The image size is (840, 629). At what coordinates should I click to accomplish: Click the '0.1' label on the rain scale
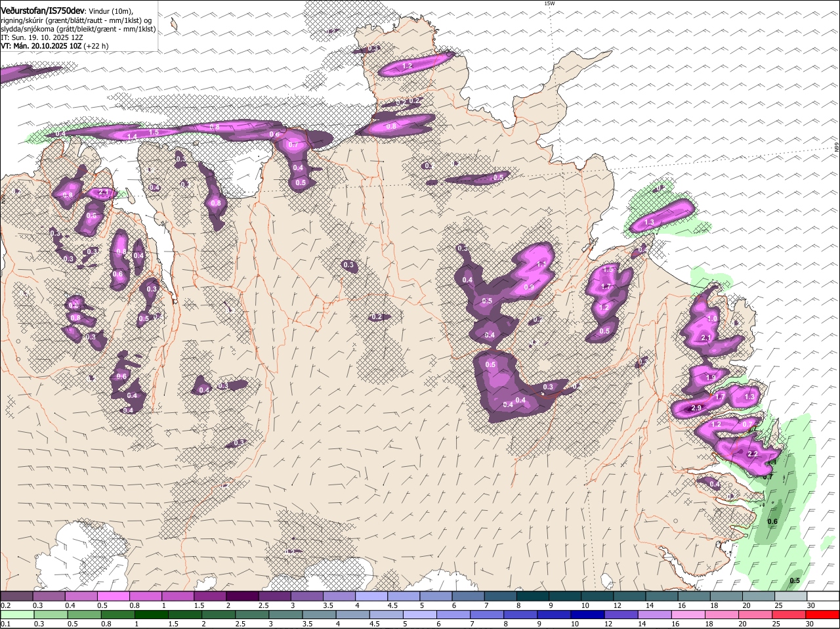pos(6,624)
